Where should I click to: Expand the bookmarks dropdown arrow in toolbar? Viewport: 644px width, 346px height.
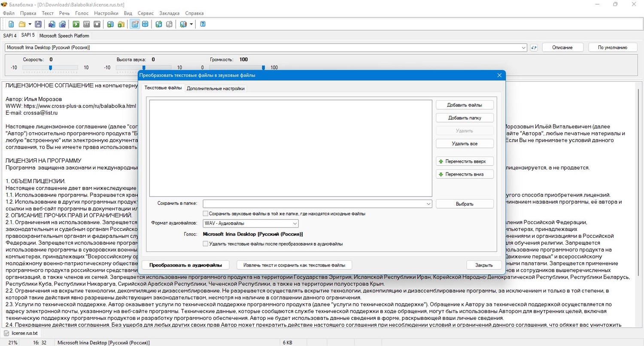[x=191, y=24]
